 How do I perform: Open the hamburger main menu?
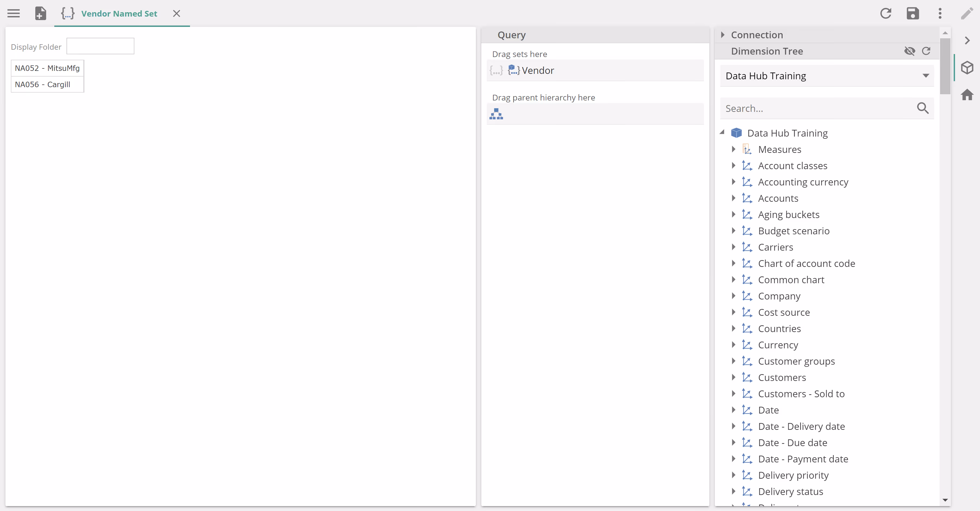(x=14, y=14)
